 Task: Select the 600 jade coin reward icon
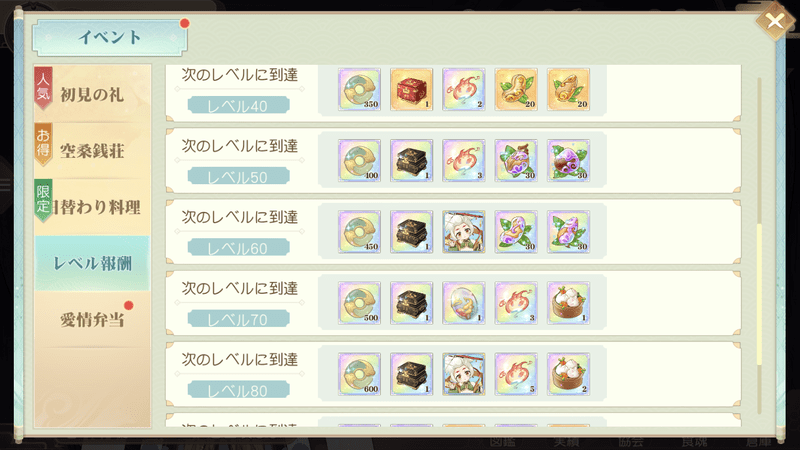click(359, 374)
